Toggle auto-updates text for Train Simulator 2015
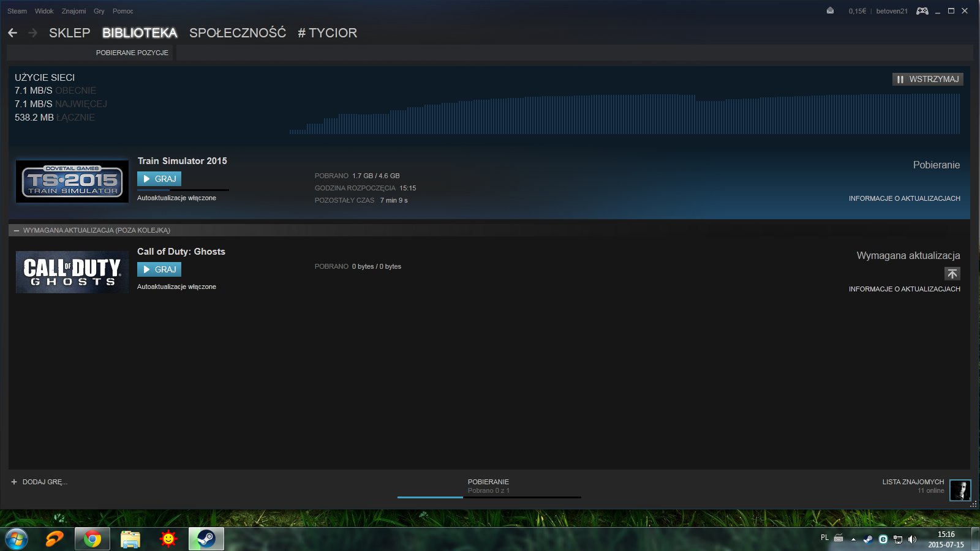The image size is (980, 551). (176, 198)
